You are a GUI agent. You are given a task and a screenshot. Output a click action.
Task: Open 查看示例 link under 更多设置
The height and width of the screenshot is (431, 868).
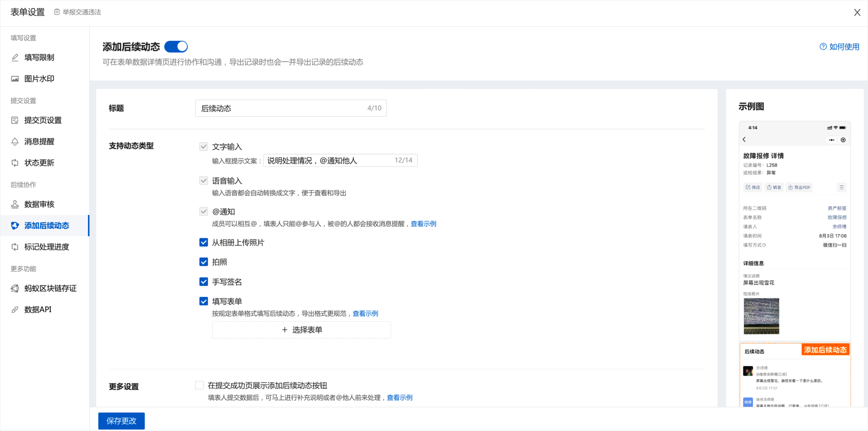(x=400, y=398)
